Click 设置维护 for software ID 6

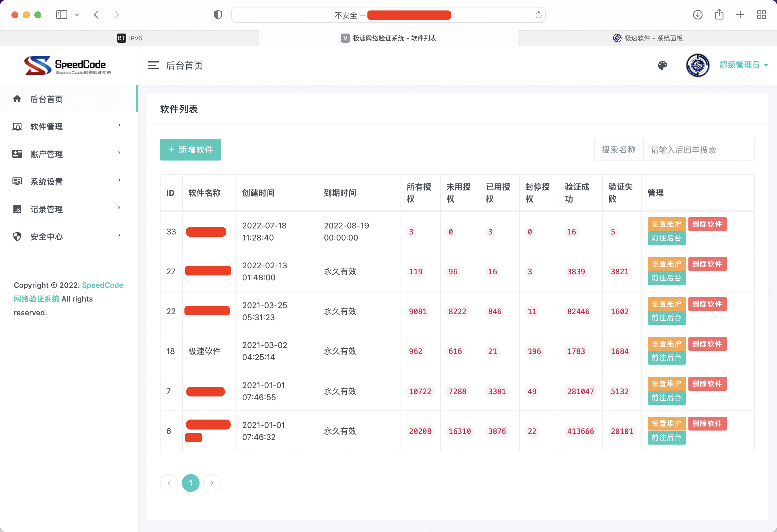pos(666,424)
